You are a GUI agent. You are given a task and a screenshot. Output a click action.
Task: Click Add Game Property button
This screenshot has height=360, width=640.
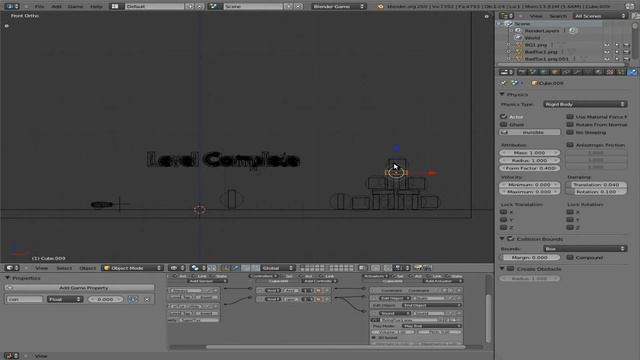pyautogui.click(x=80, y=288)
